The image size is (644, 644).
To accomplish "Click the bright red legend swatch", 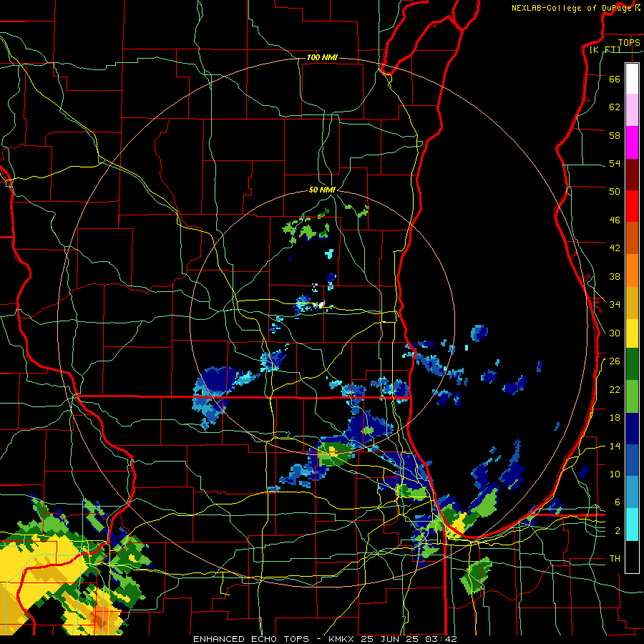I will coord(632,206).
